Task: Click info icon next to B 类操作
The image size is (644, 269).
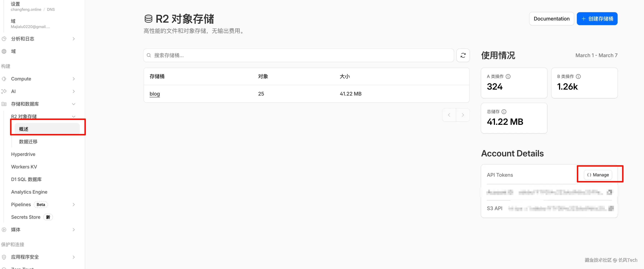Action: tap(578, 76)
